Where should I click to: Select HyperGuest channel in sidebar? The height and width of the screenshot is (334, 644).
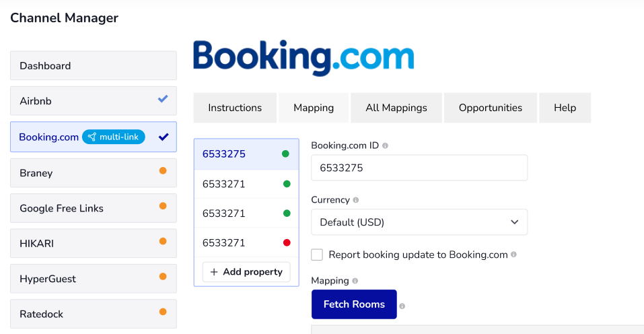tap(94, 279)
